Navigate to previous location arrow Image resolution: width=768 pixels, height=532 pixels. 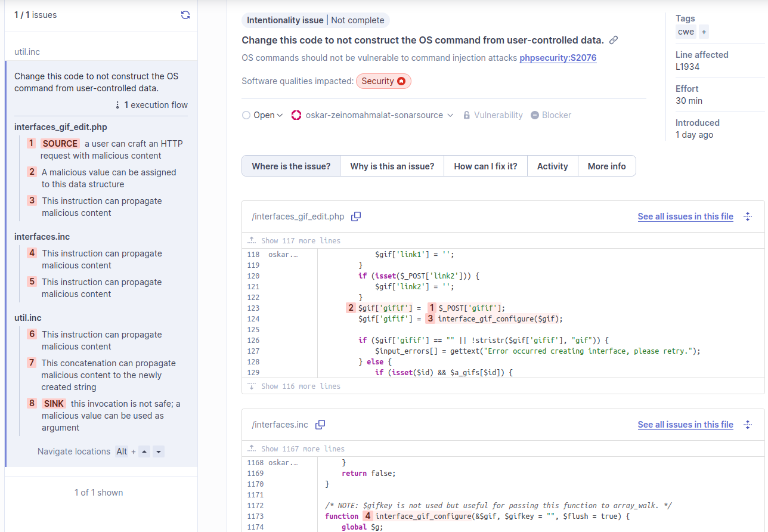click(144, 452)
